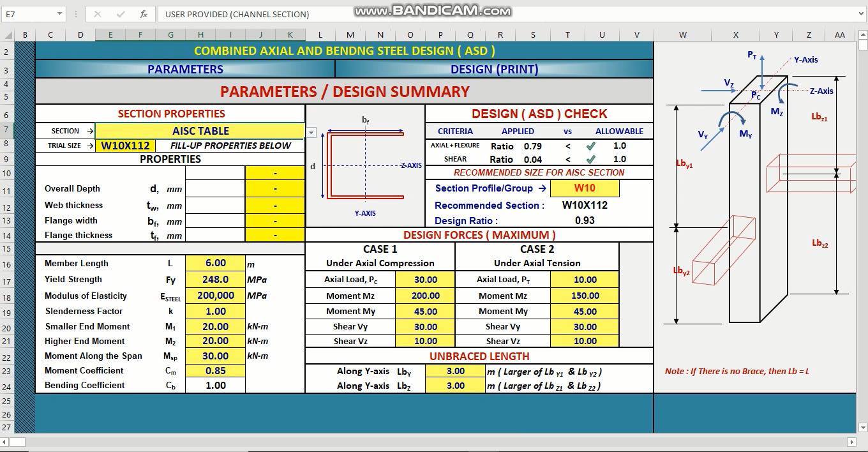Select row header 16

(x=6, y=264)
